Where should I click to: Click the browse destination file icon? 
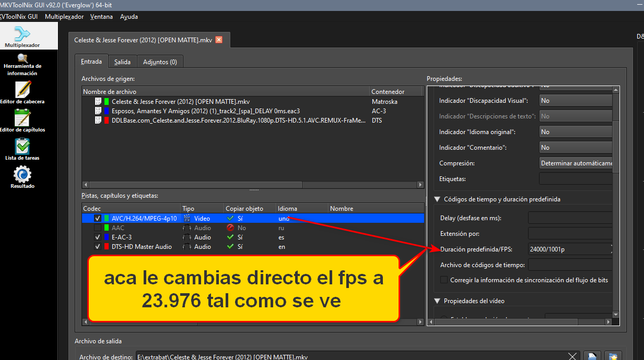592,356
